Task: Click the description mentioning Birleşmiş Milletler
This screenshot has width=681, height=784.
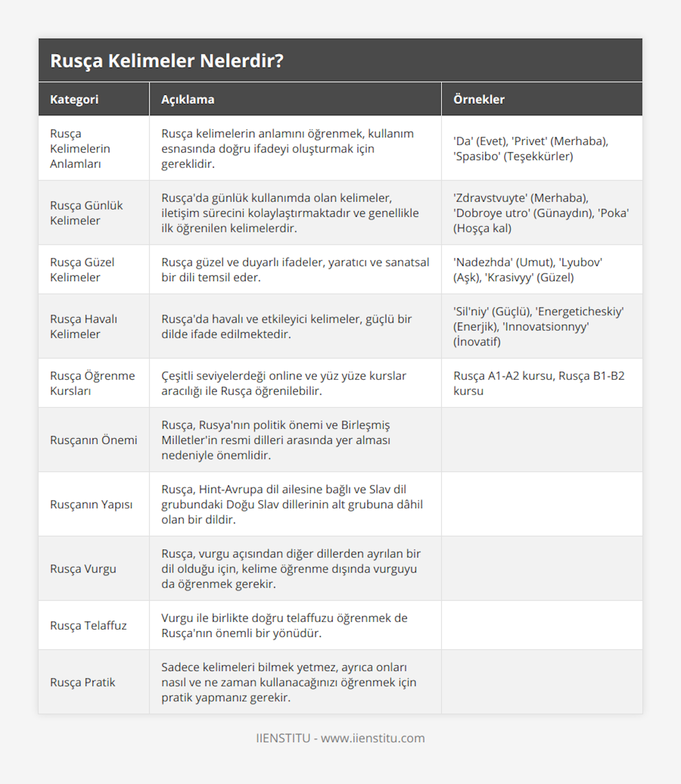Action: pos(276,440)
